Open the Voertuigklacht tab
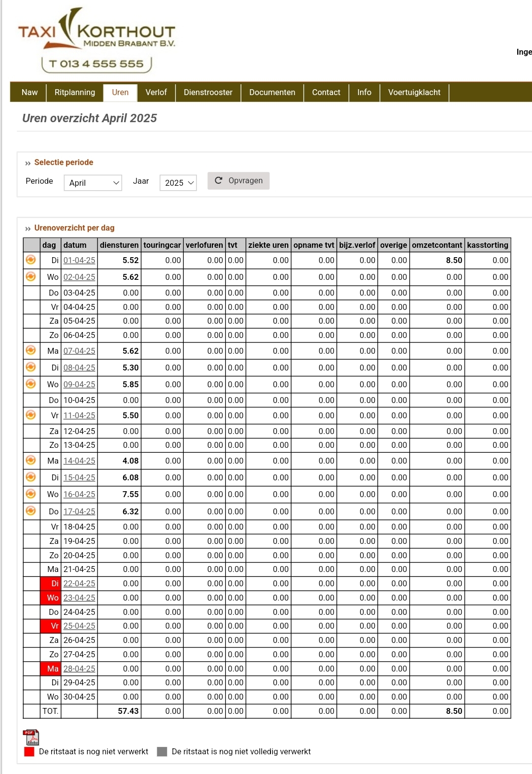The image size is (532, 774). click(414, 93)
